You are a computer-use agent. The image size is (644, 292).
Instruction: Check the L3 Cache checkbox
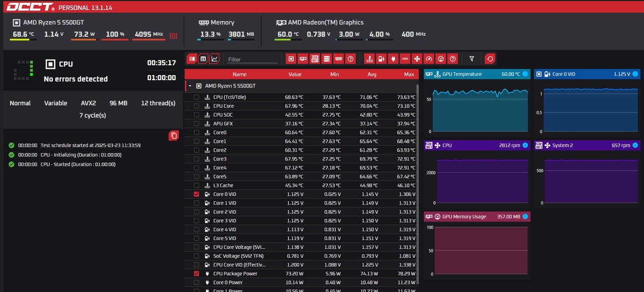196,185
